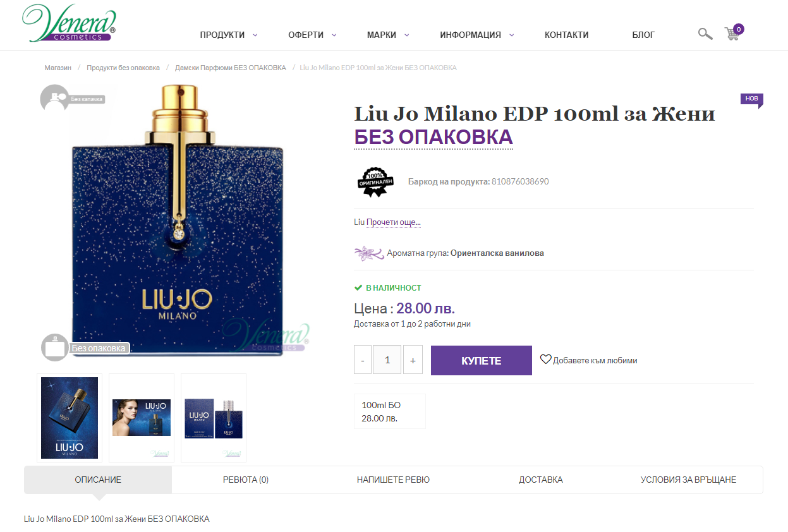Screen dimensions: 788x532
Task: Increase quantity with the plus button
Action: tap(413, 360)
